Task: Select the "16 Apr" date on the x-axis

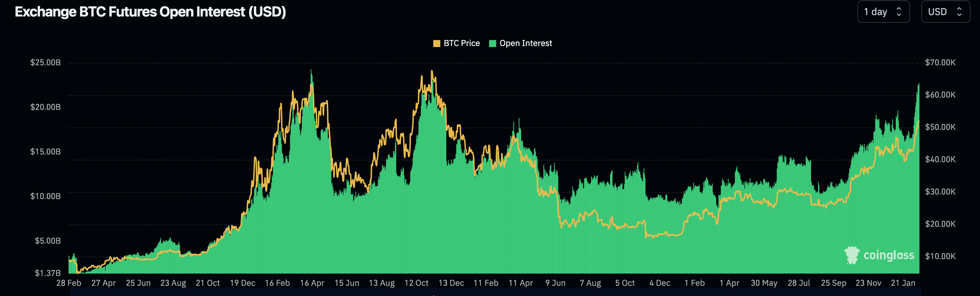Action: [x=312, y=283]
